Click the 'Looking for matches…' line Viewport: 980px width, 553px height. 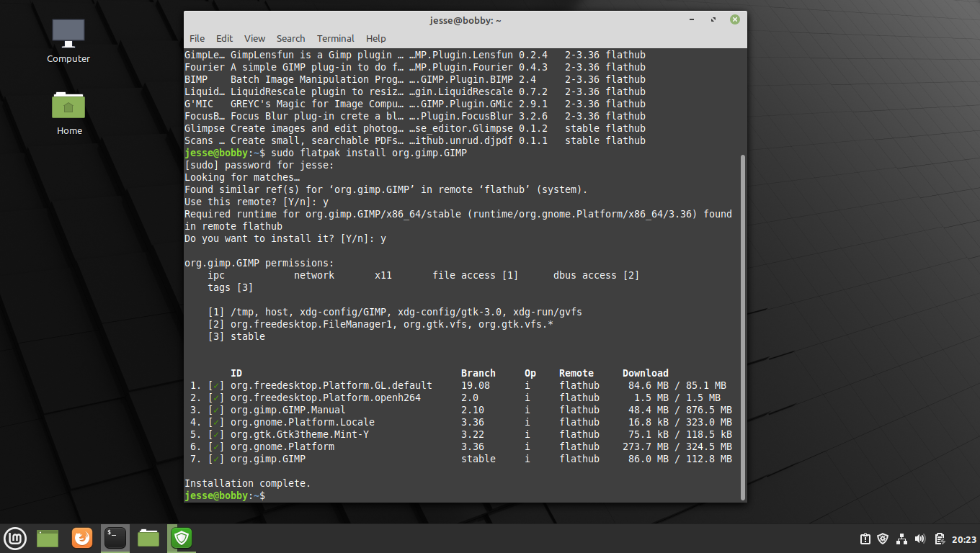click(x=242, y=177)
